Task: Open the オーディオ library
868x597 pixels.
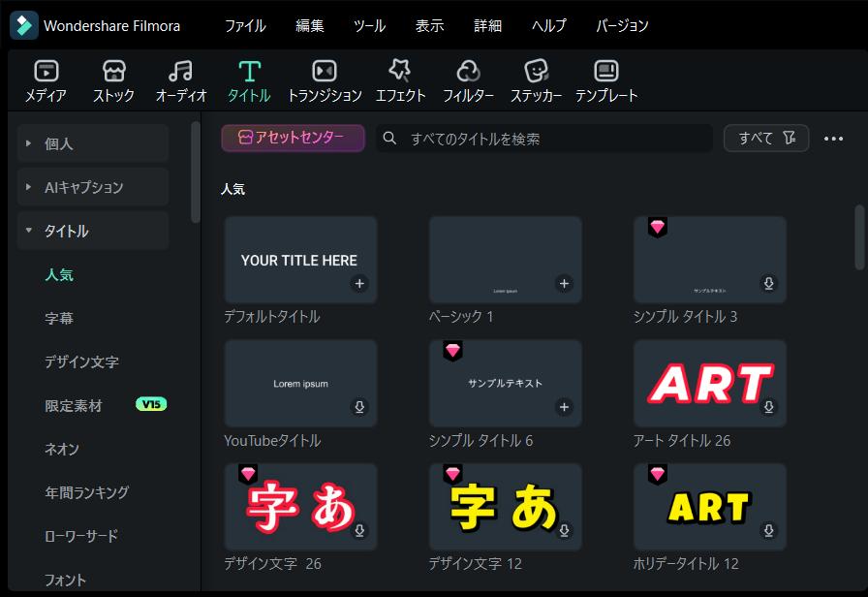Action: click(180, 79)
